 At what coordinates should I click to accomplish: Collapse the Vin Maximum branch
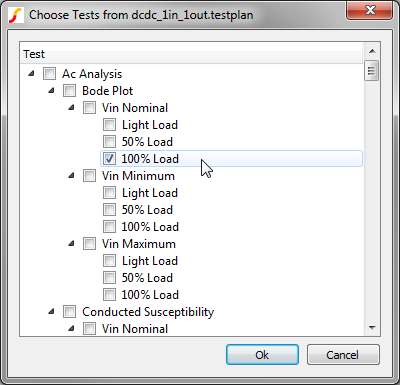(71, 243)
